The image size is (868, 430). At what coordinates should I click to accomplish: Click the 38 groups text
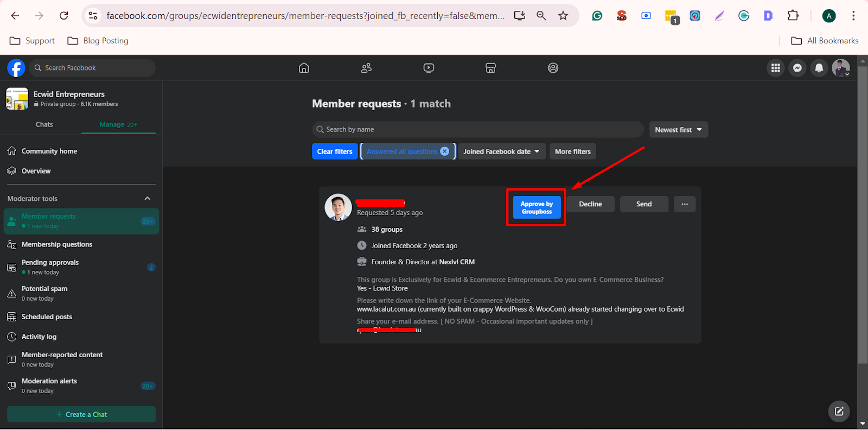pos(387,230)
